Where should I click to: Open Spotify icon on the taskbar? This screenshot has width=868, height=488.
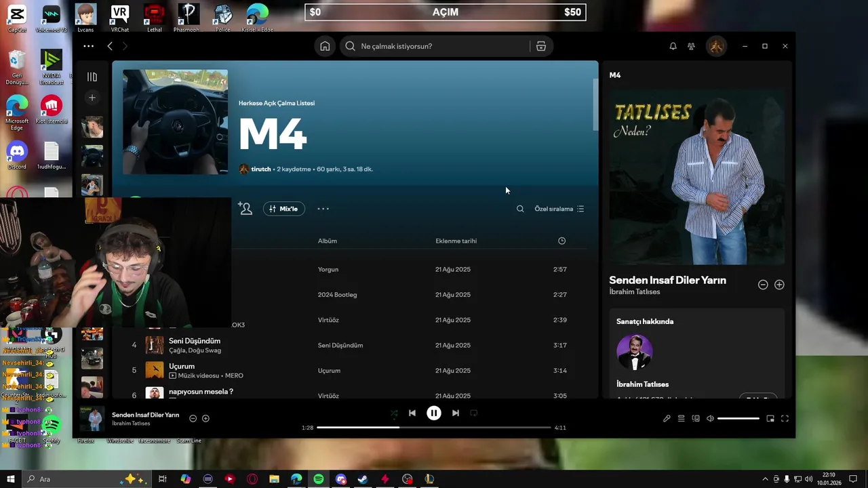tap(319, 479)
